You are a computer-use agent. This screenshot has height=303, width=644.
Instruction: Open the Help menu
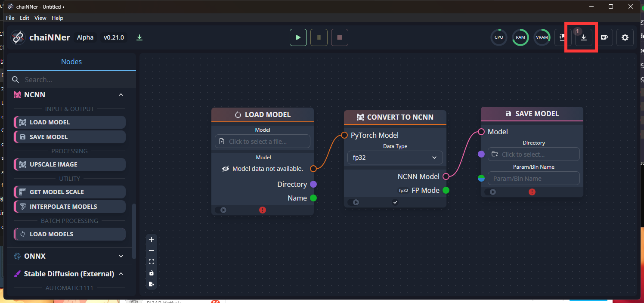(x=57, y=18)
